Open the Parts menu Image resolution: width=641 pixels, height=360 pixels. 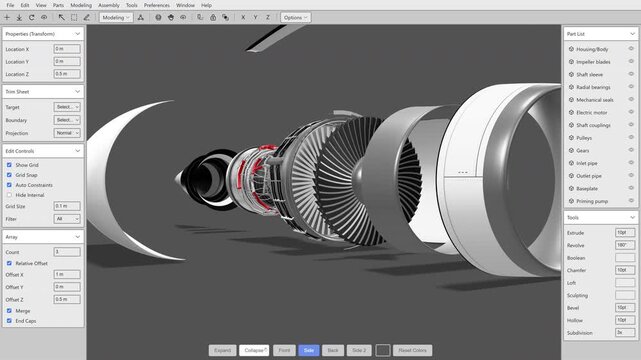tap(58, 5)
